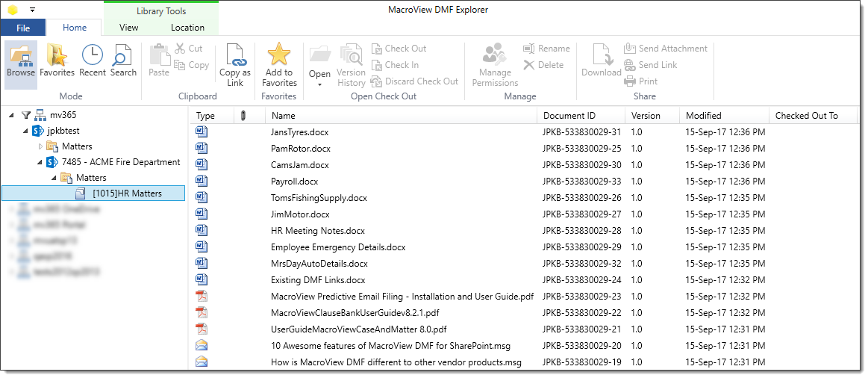Viewport: 868px width, 378px height.
Task: Click Send Attachment
Action: [666, 49]
